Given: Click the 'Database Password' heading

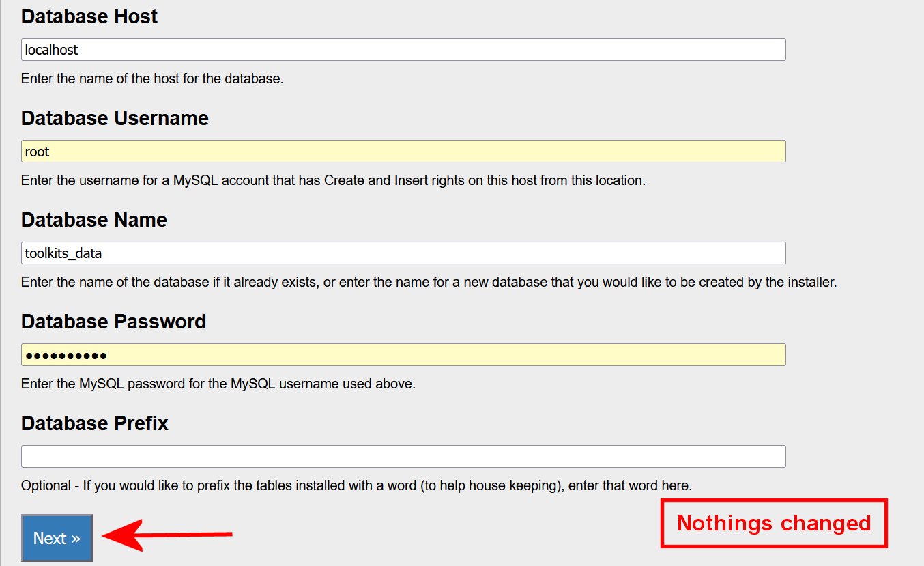Looking at the screenshot, I should [113, 322].
